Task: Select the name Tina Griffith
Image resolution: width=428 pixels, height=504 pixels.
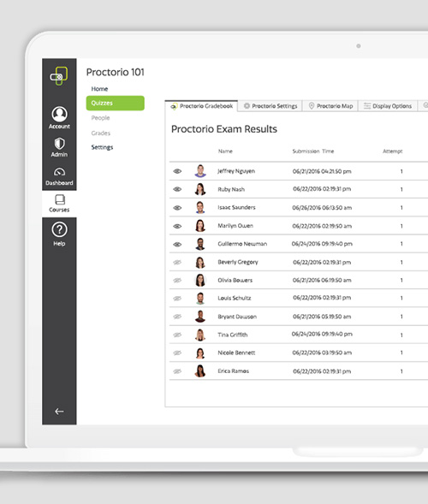Action: pos(233,335)
